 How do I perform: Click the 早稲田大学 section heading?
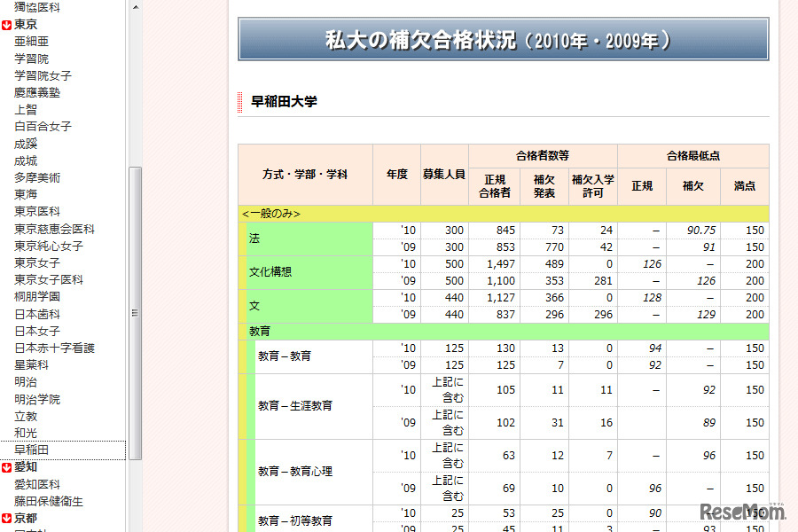tap(284, 102)
